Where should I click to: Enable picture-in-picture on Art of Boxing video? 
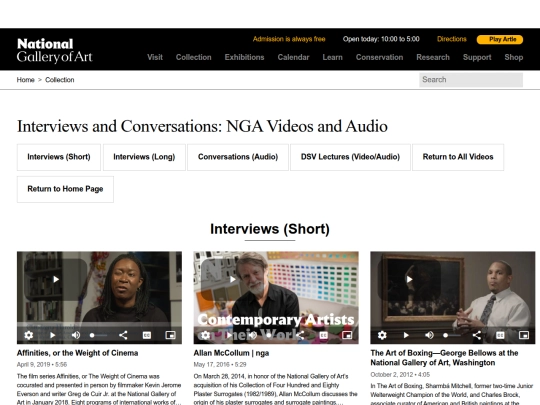(x=524, y=335)
